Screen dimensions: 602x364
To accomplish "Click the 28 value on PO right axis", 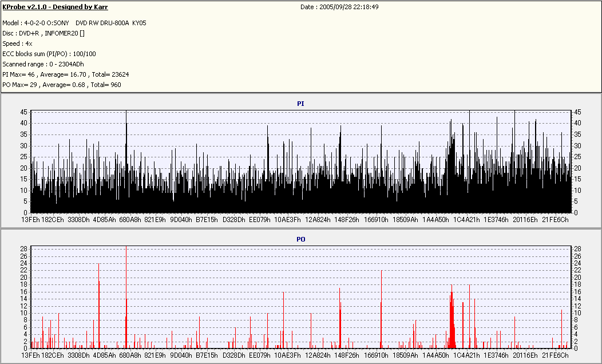I will pyautogui.click(x=577, y=249).
